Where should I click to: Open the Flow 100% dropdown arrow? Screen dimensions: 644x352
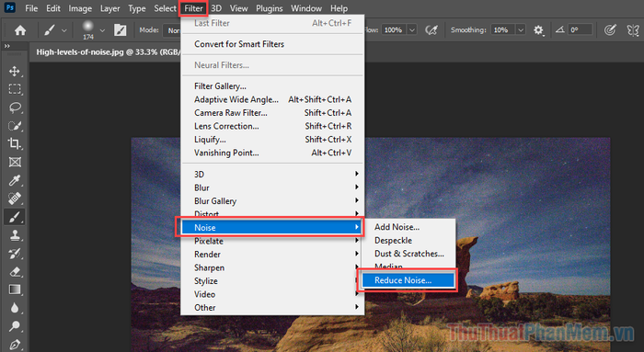point(412,30)
